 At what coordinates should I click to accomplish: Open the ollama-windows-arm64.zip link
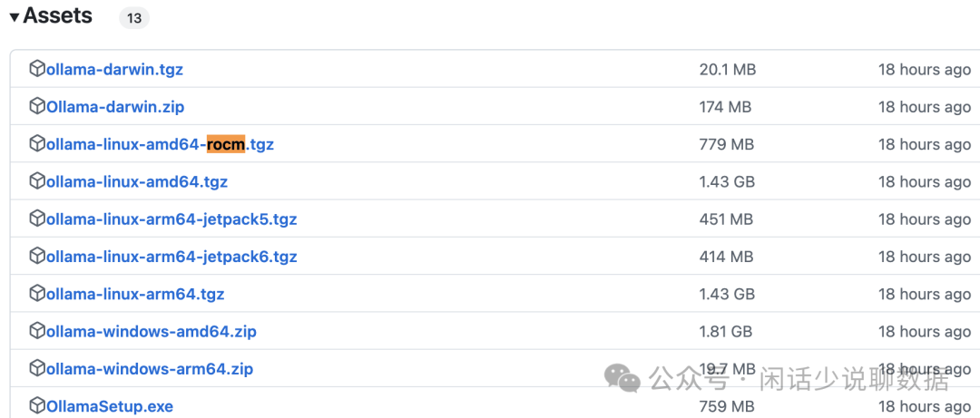tap(150, 369)
